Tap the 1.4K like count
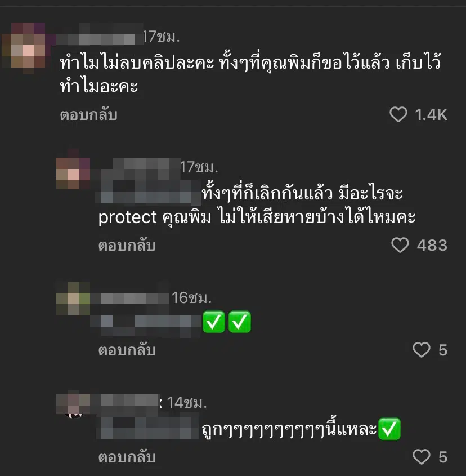 click(x=431, y=115)
